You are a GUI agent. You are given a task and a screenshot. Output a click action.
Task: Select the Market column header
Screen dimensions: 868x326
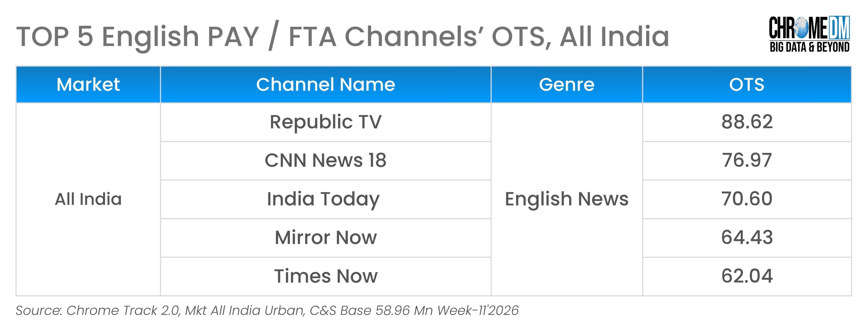tap(88, 84)
